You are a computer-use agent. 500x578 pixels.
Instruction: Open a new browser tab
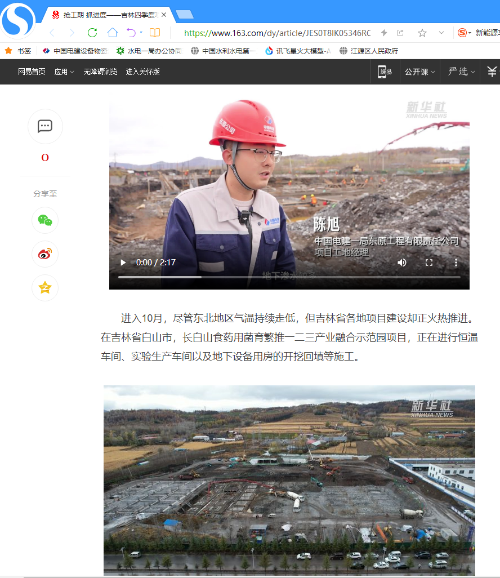(184, 14)
